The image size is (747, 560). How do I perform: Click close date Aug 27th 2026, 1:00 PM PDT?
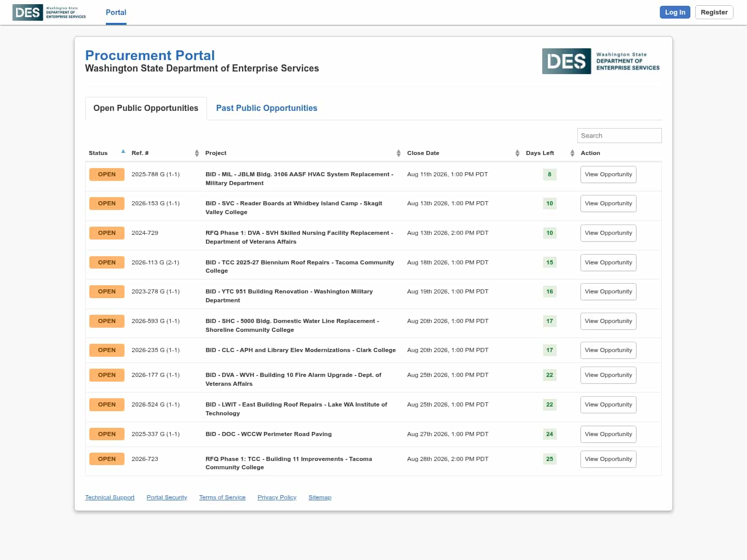click(448, 434)
